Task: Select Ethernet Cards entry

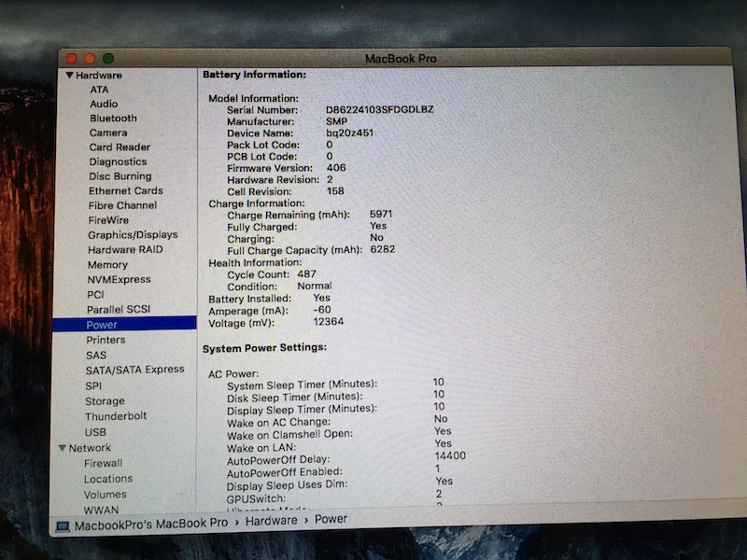Action: [126, 191]
